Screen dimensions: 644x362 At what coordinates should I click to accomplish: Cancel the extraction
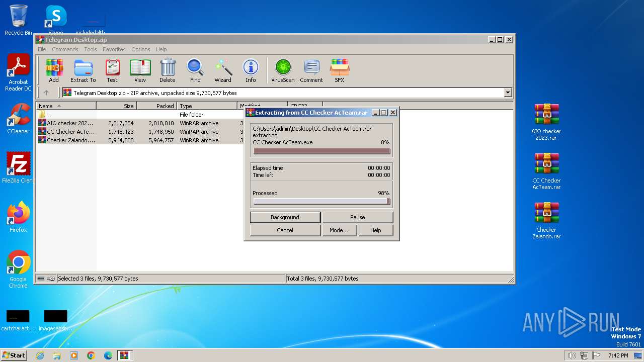[285, 230]
